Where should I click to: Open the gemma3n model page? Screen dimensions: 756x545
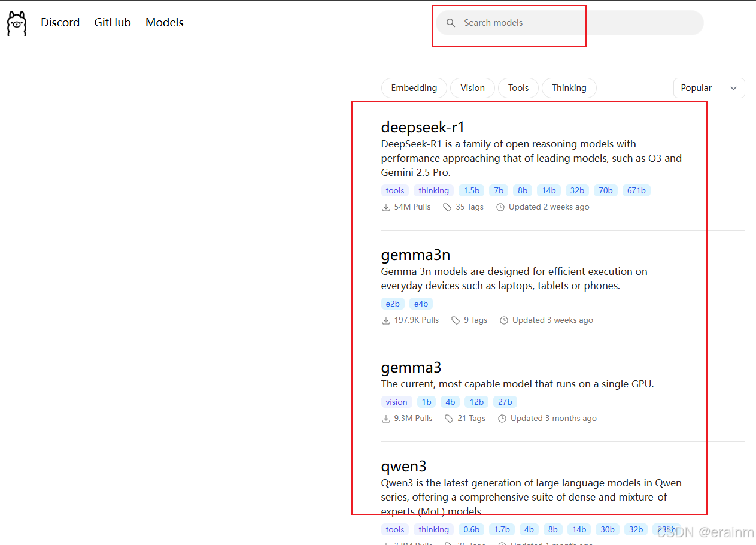click(415, 255)
